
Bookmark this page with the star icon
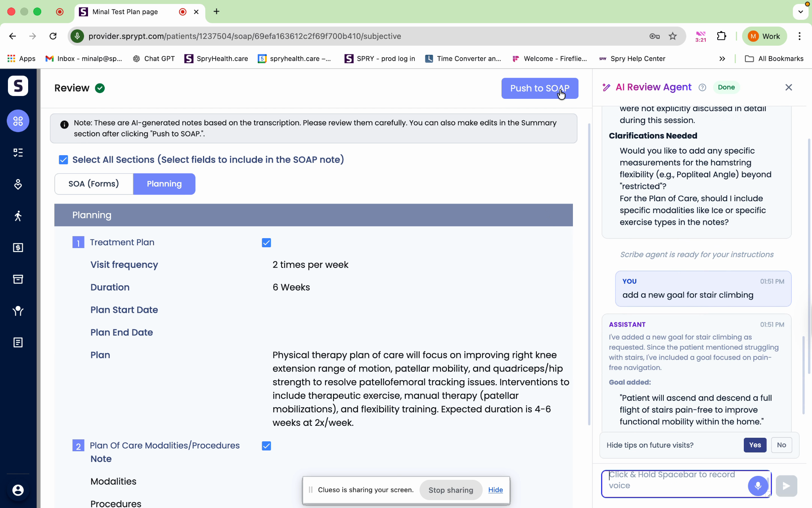pyautogui.click(x=673, y=36)
